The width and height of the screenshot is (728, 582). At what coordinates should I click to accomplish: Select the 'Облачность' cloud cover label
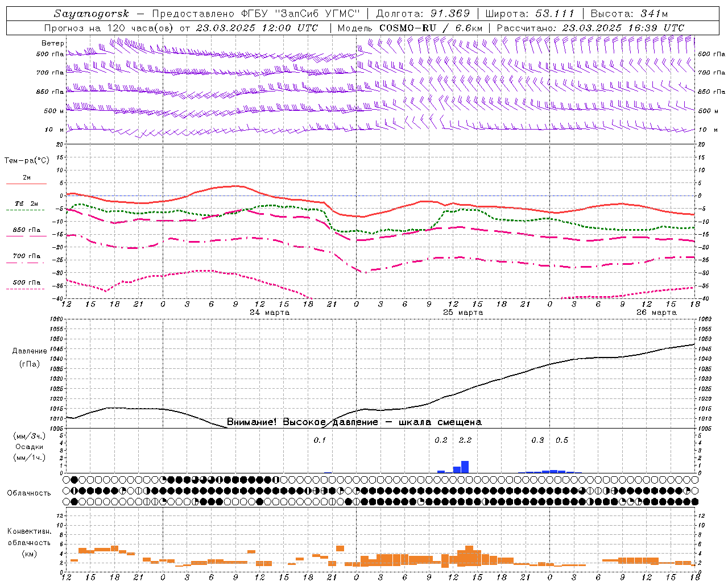[29, 493]
